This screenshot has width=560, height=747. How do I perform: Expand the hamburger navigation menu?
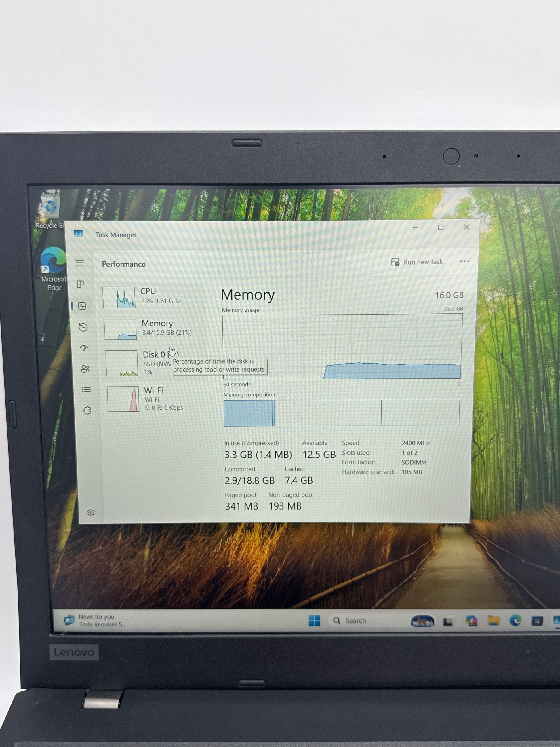point(80,263)
